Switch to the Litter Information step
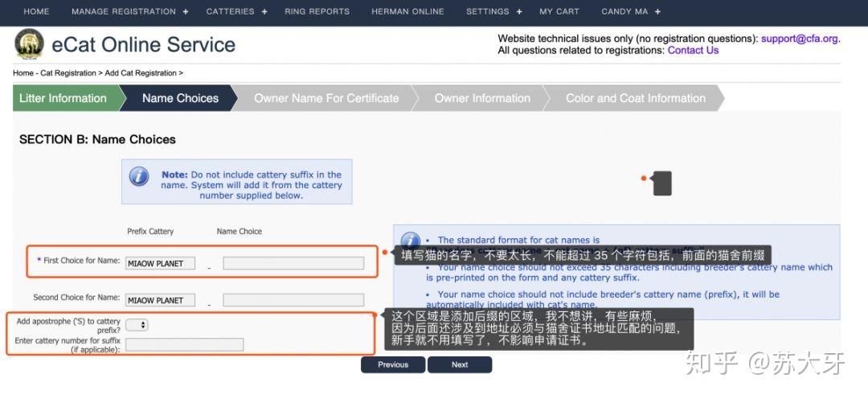 coord(65,98)
